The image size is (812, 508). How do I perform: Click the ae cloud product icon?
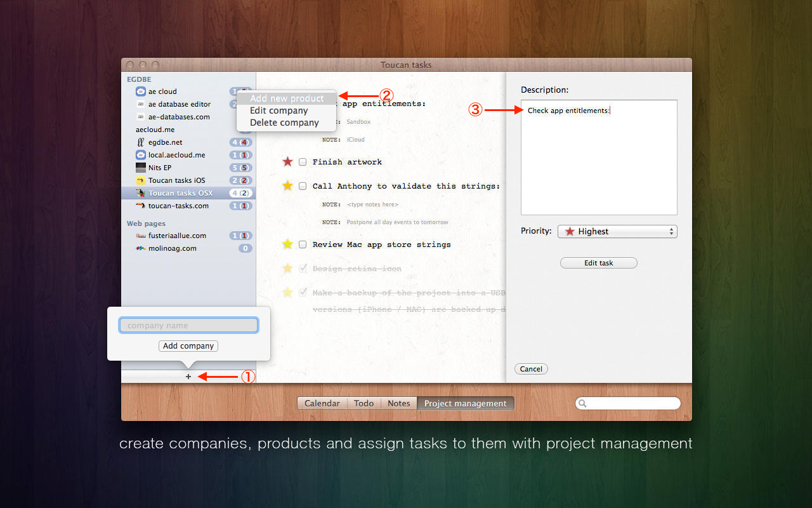click(x=141, y=91)
